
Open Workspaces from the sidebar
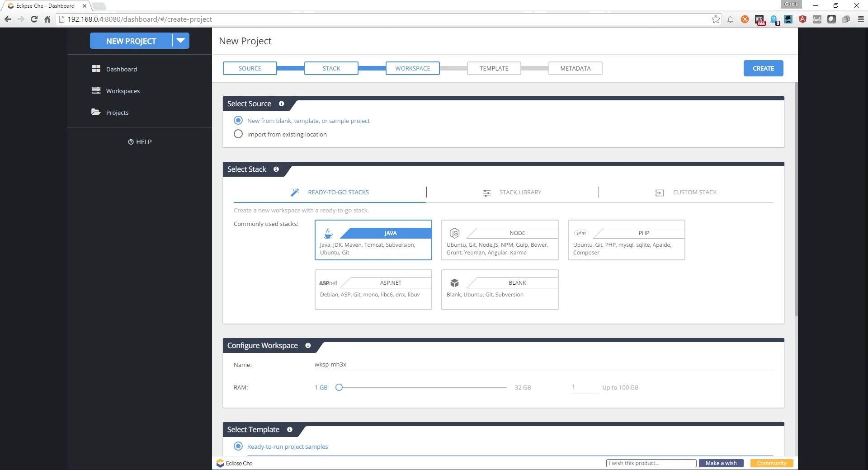tap(123, 91)
